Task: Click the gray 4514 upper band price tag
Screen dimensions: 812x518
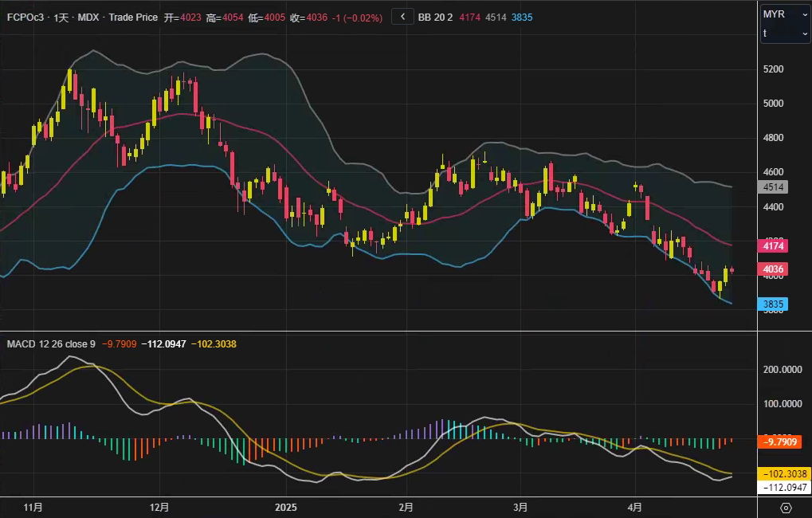Action: pos(774,187)
